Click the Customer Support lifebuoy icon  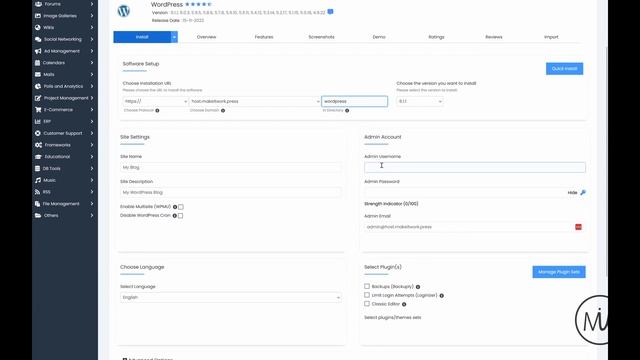point(38,133)
